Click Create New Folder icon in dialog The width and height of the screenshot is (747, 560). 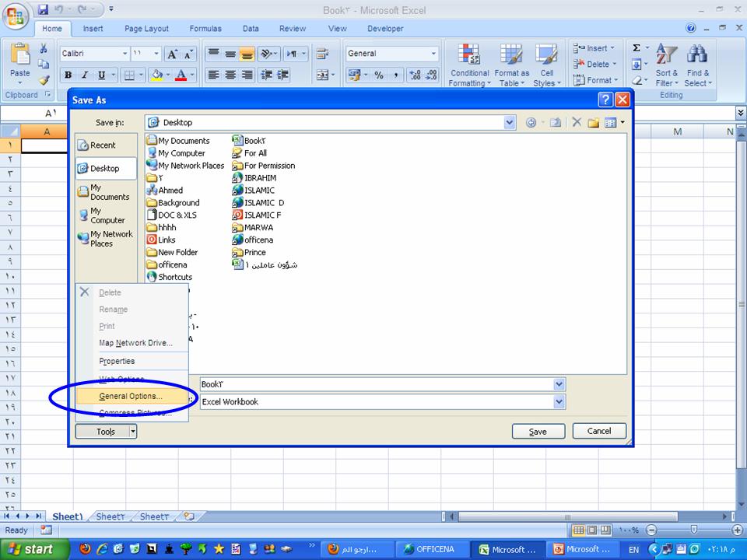click(x=593, y=123)
